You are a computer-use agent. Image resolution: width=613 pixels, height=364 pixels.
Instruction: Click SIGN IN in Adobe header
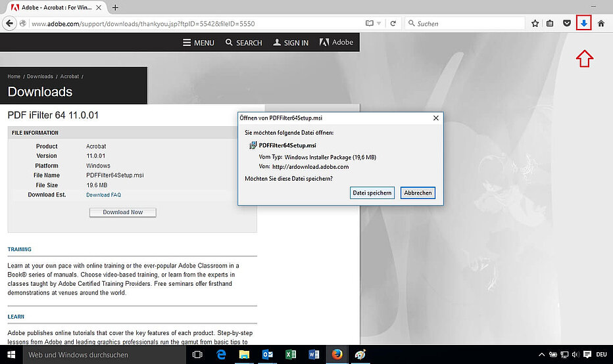pos(291,43)
